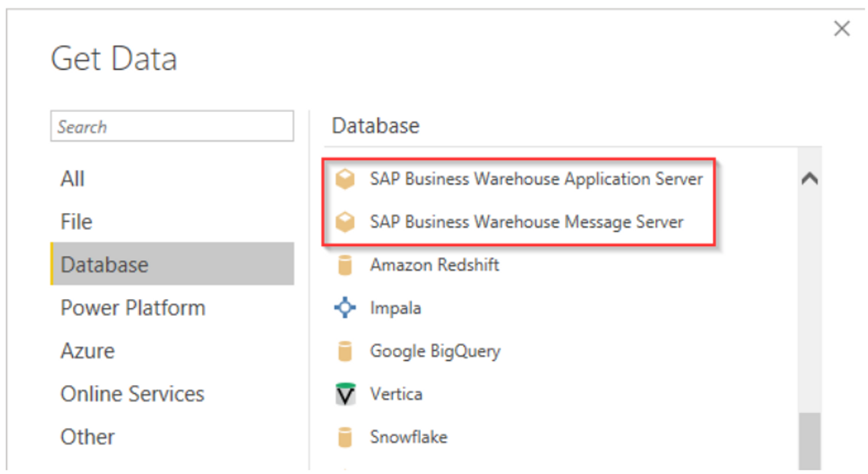Show All data source categories
Viewport: 868px width, 474px height.
point(172,178)
